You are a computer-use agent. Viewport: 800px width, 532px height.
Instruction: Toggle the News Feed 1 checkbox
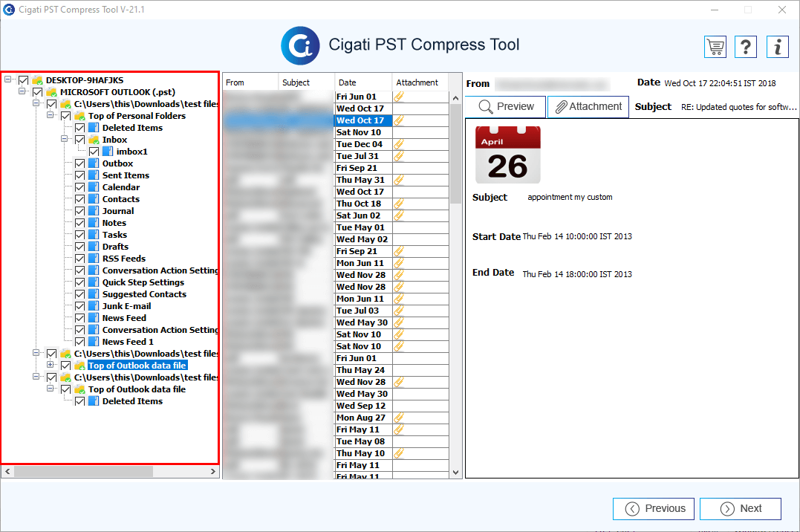pyautogui.click(x=79, y=342)
